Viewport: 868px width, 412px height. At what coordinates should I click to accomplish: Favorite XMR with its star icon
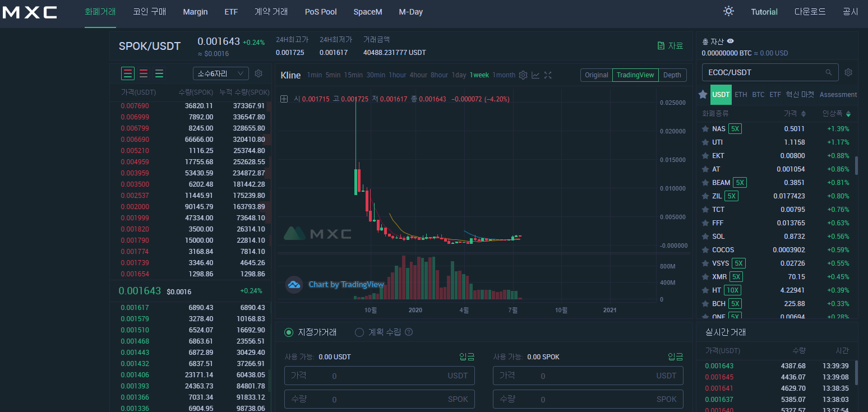tap(705, 277)
